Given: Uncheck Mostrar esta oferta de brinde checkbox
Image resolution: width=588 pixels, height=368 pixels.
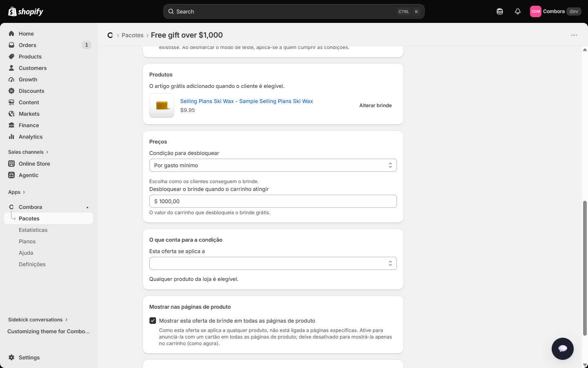Looking at the screenshot, I should pyautogui.click(x=153, y=321).
